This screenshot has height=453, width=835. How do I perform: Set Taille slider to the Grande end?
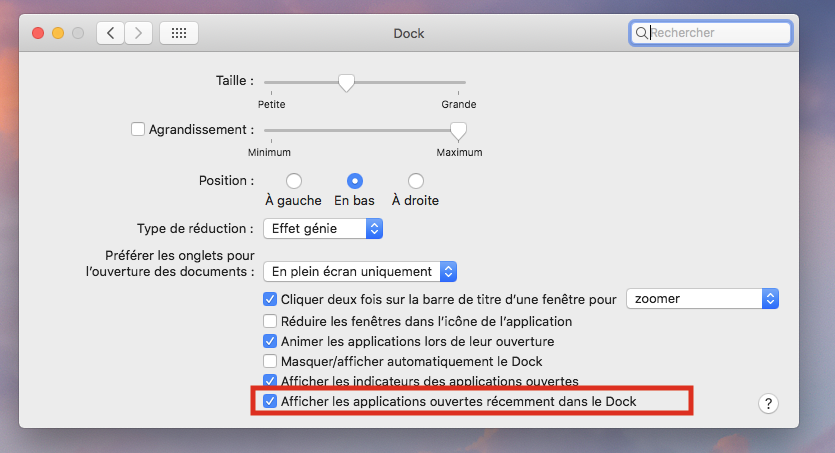pyautogui.click(x=459, y=83)
